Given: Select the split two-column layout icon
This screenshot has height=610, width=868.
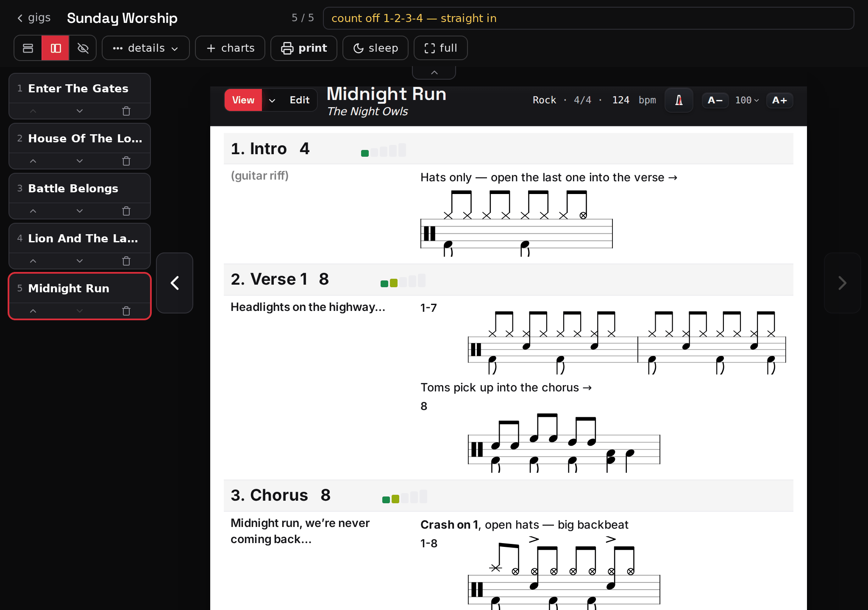Looking at the screenshot, I should coord(56,48).
